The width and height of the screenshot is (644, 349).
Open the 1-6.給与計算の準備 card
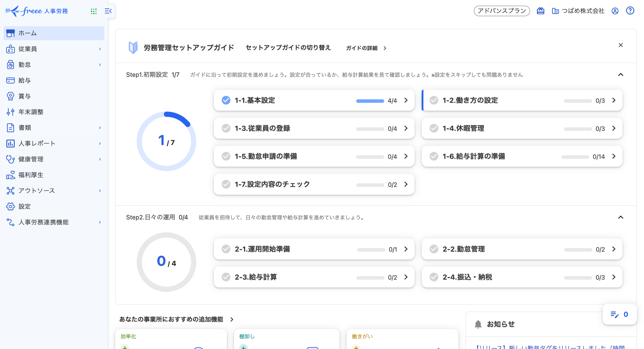(522, 157)
